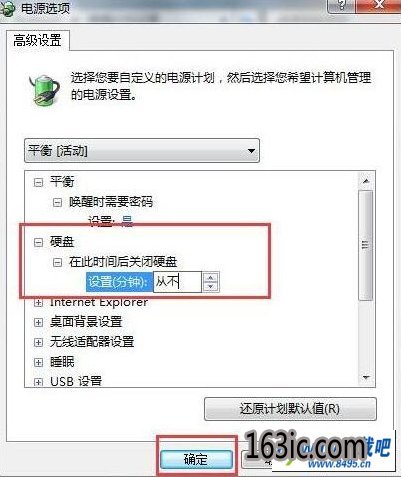Click the Power Options title bar icon

(x=7, y=8)
